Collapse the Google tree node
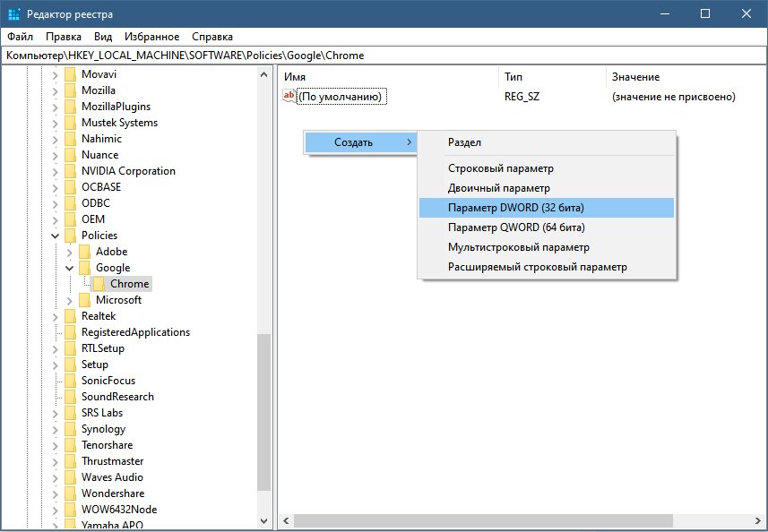The image size is (768, 532). (x=70, y=268)
